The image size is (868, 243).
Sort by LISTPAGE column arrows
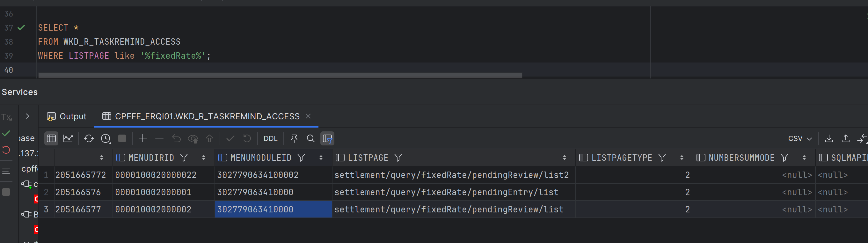pos(565,158)
